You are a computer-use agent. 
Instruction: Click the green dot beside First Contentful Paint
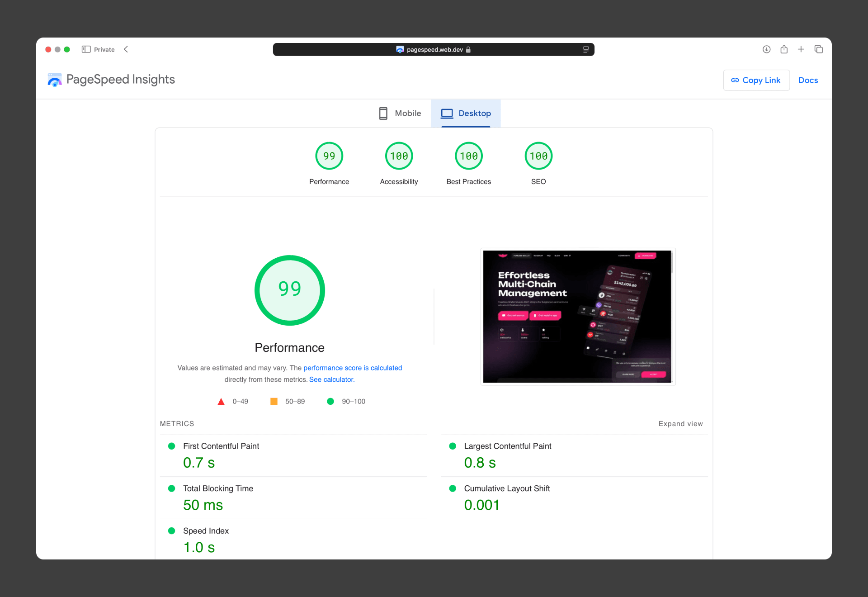(172, 446)
